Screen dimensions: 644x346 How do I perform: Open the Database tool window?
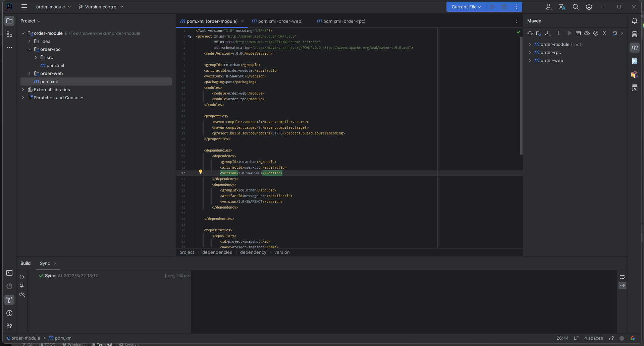[x=635, y=34]
